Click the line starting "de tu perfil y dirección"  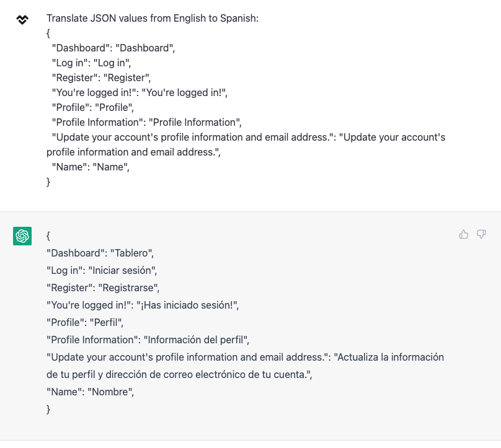pyautogui.click(x=179, y=374)
